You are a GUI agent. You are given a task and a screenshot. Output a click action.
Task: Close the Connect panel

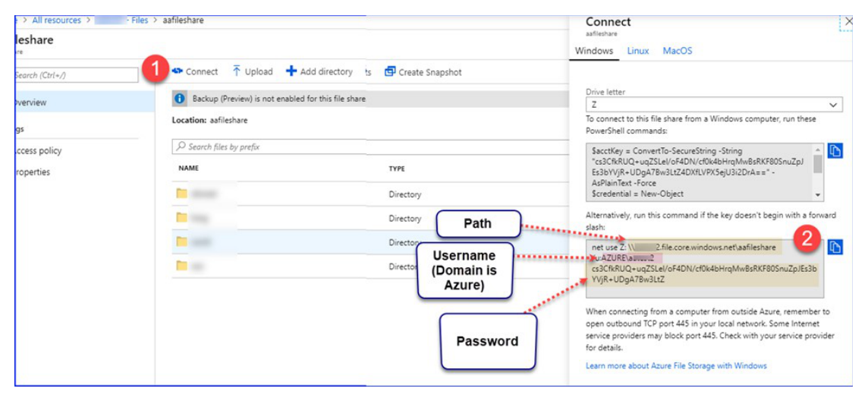(x=849, y=21)
